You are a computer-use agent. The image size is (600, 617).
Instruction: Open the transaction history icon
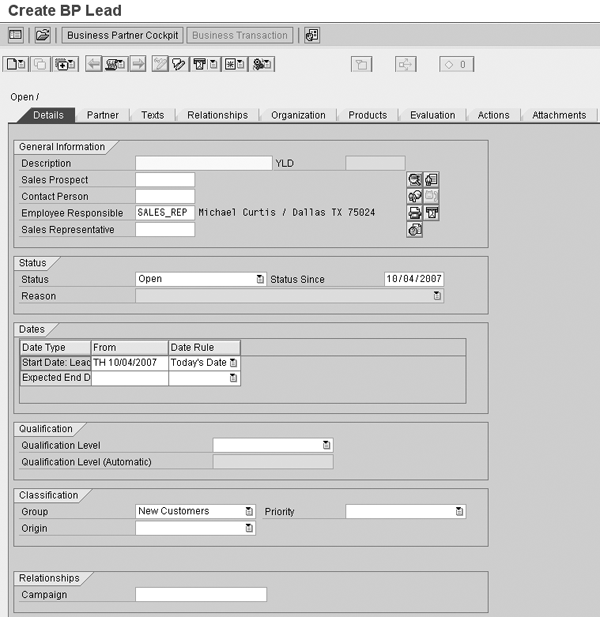pos(116,64)
